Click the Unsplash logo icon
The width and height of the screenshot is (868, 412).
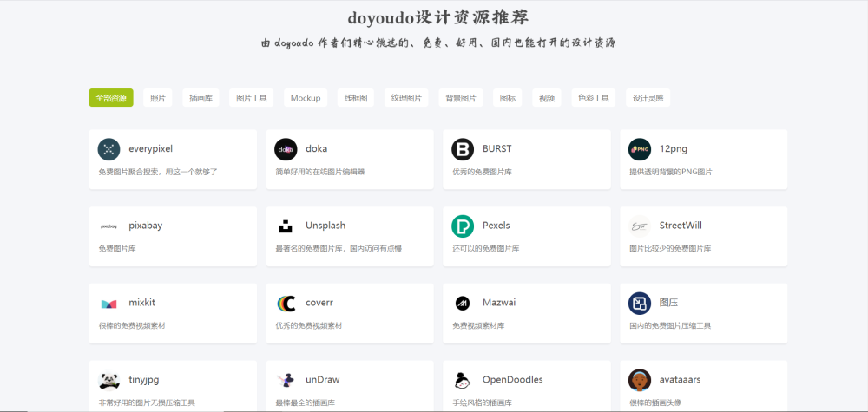tap(286, 226)
